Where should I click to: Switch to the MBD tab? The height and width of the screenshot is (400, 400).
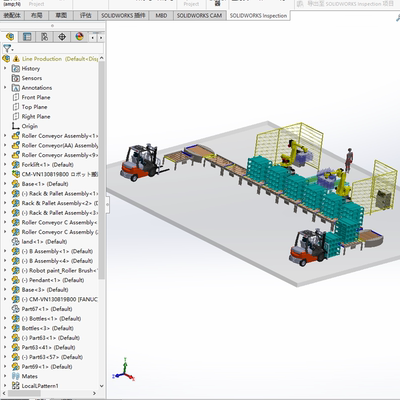click(x=161, y=16)
